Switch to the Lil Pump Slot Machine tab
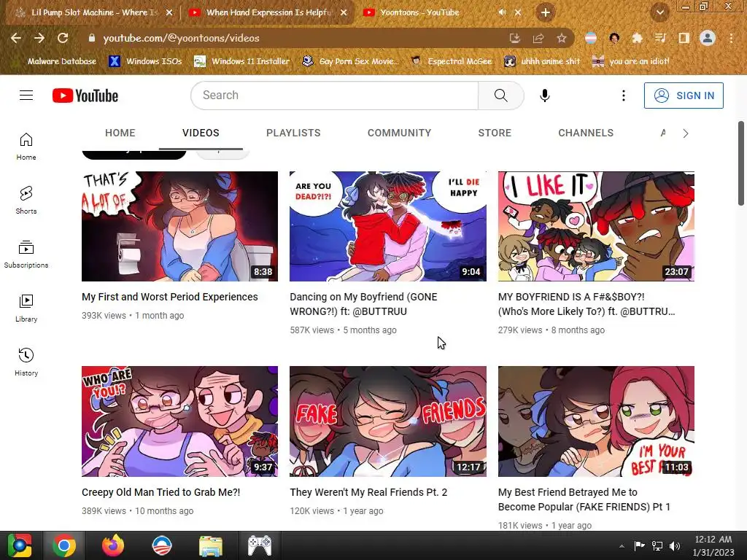747x560 pixels. tap(94, 12)
